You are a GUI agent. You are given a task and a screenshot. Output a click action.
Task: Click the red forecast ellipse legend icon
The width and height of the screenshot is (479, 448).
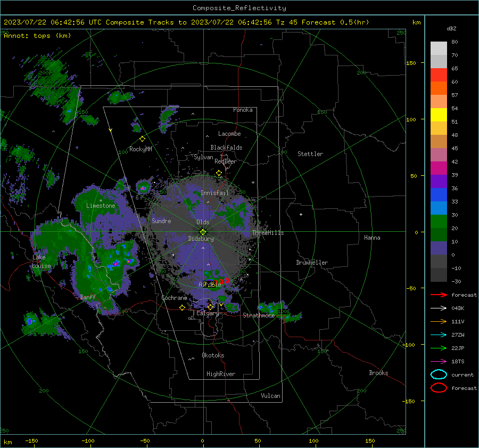coord(439,388)
